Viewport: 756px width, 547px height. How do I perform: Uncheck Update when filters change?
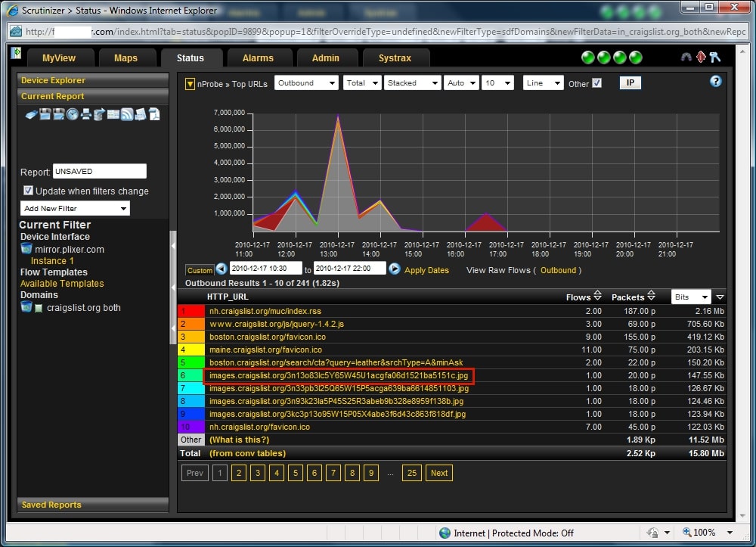28,191
